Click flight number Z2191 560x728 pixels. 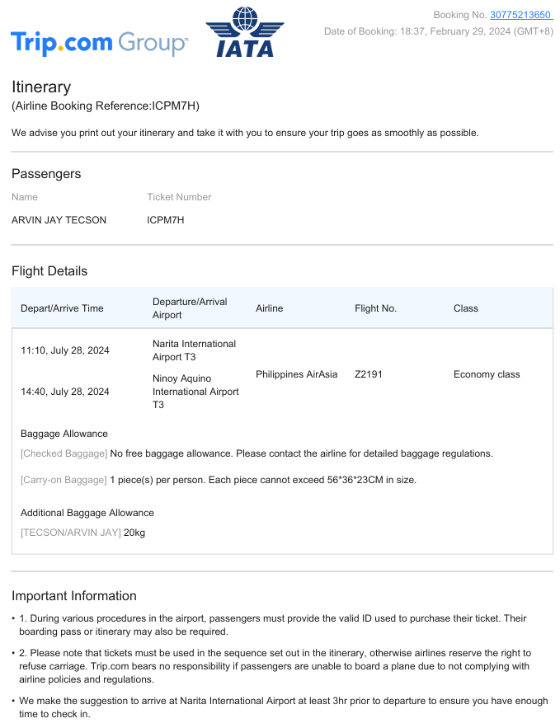point(368,374)
